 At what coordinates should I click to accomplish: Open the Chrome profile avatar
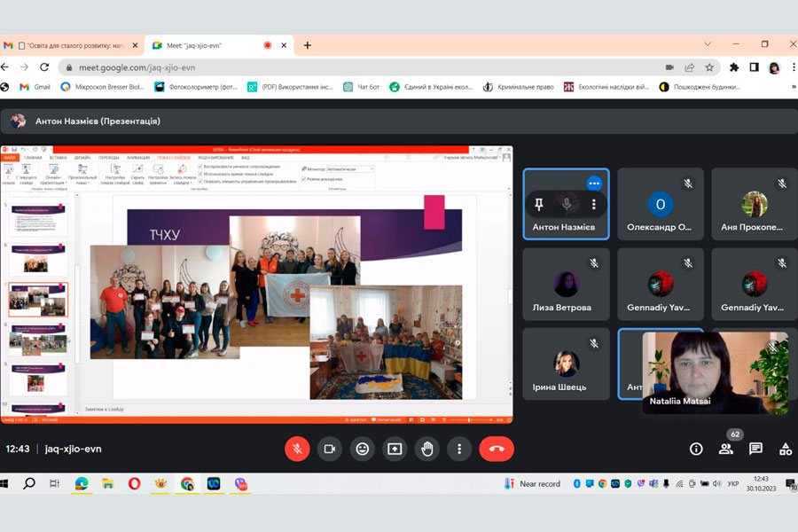(774, 67)
